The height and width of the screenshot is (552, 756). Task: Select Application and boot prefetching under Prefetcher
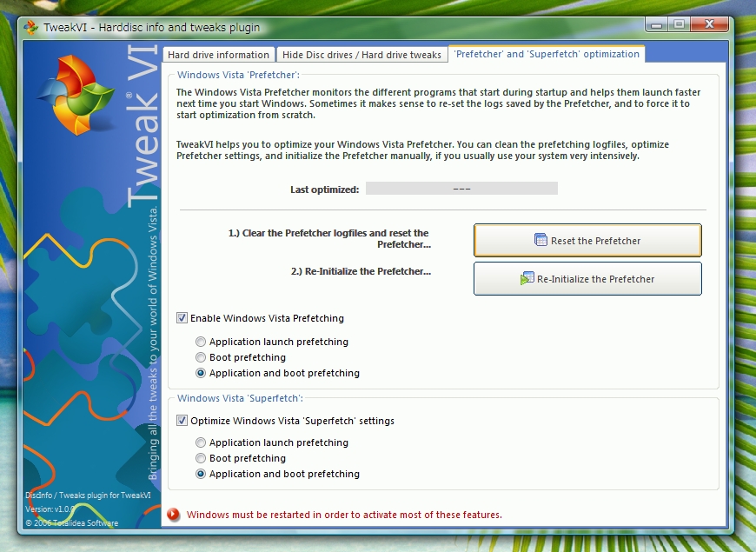[201, 373]
